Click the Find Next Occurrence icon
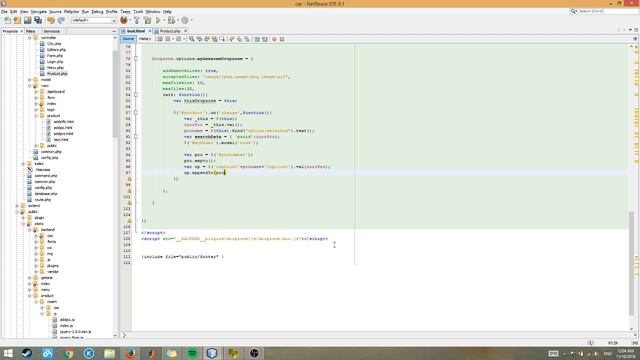This screenshot has height=360, width=640. [207, 39]
